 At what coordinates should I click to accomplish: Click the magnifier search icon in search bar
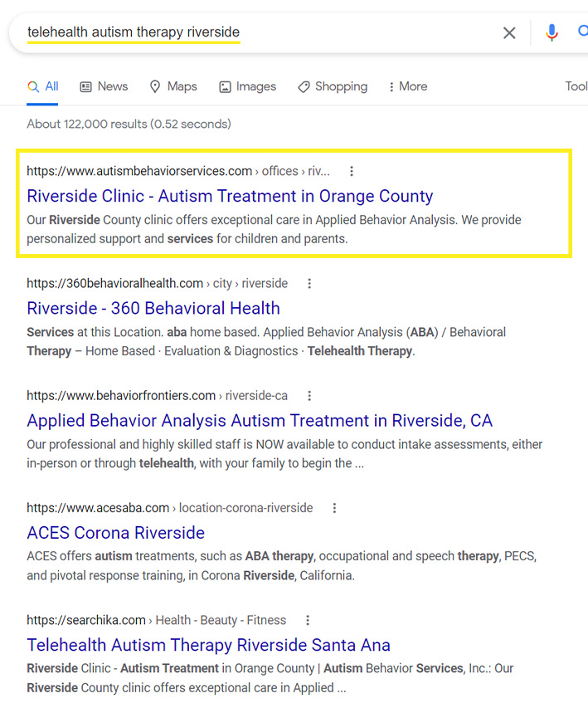coord(582,32)
